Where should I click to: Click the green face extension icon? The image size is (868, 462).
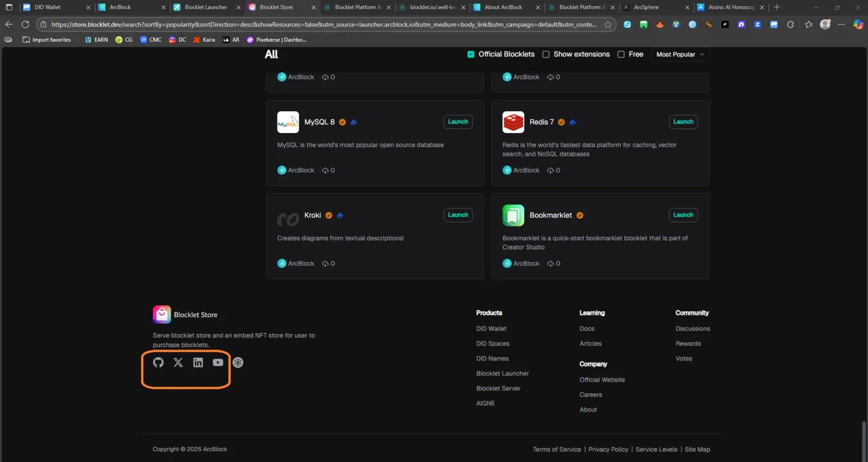(x=643, y=24)
